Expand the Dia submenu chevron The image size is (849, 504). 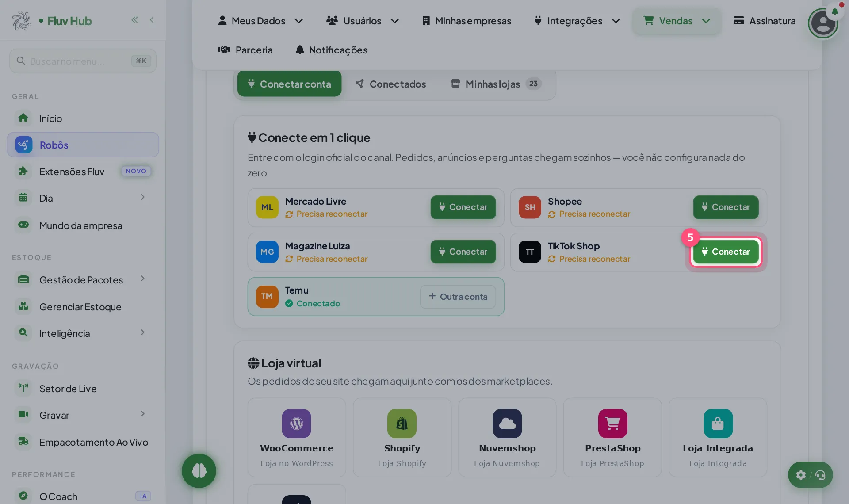142,197
